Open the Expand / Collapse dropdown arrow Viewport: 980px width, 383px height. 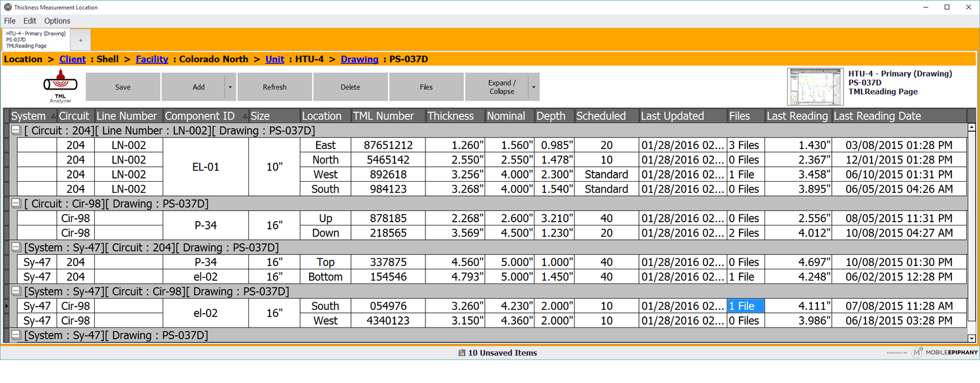tap(534, 87)
